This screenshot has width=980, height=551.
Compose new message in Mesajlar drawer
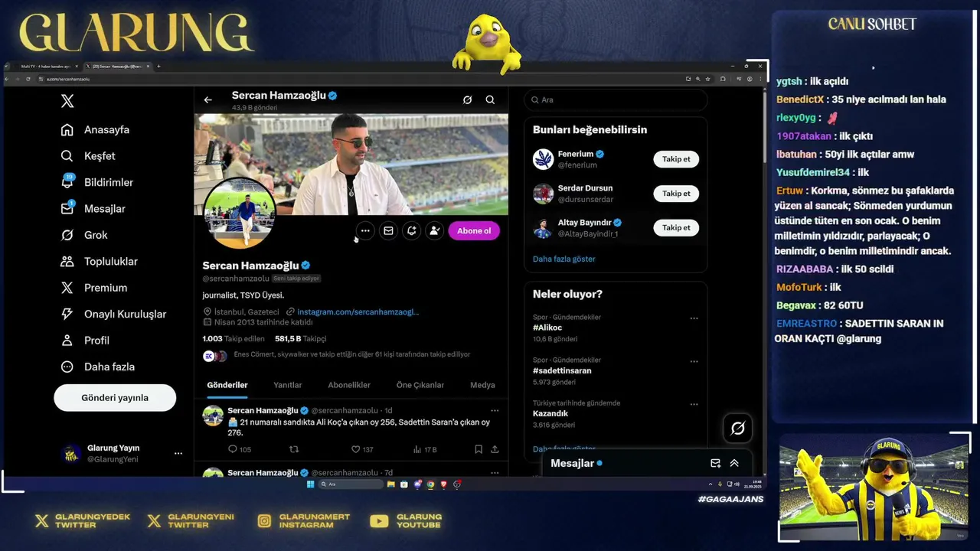pyautogui.click(x=715, y=463)
